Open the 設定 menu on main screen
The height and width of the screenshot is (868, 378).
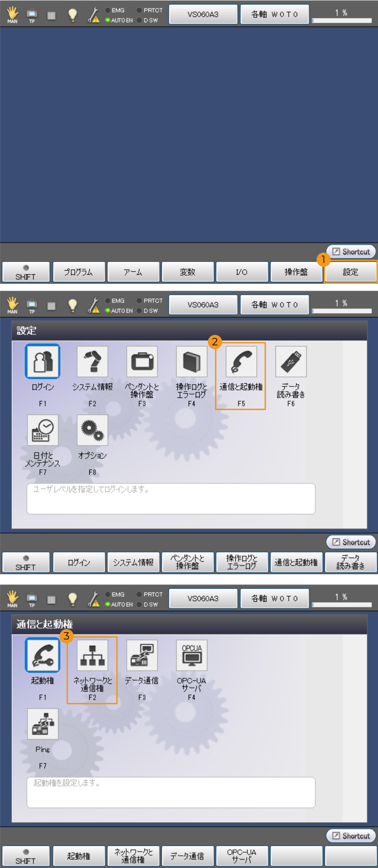351,272
